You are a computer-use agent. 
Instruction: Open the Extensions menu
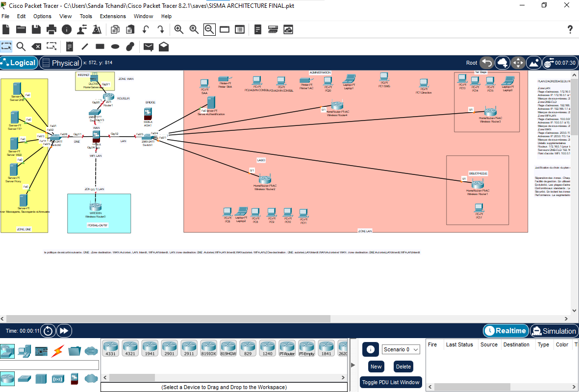click(113, 16)
